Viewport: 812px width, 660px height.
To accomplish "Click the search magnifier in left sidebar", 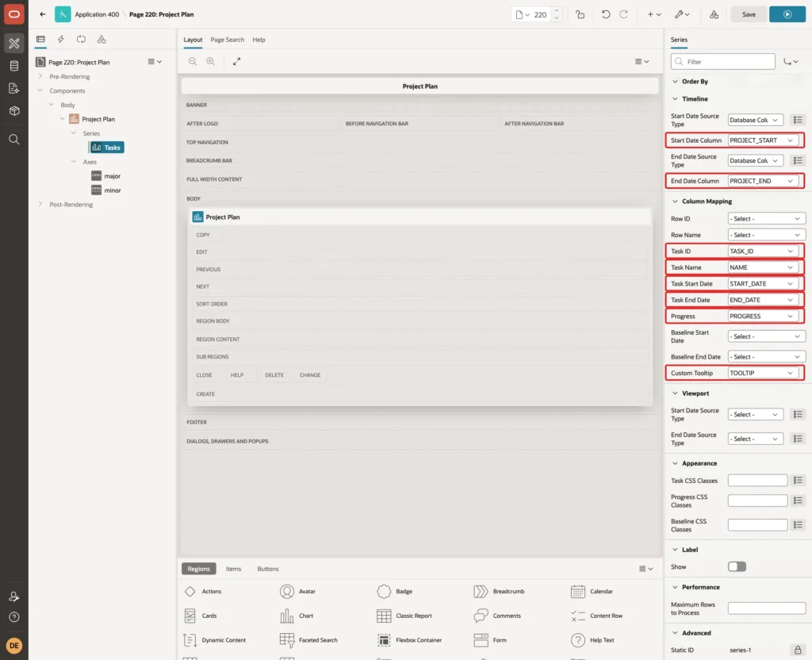I will coord(14,140).
